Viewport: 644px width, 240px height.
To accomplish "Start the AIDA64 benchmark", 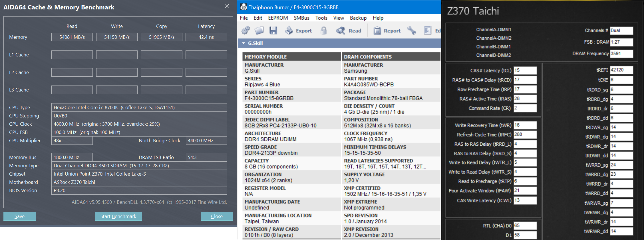I will tap(118, 216).
